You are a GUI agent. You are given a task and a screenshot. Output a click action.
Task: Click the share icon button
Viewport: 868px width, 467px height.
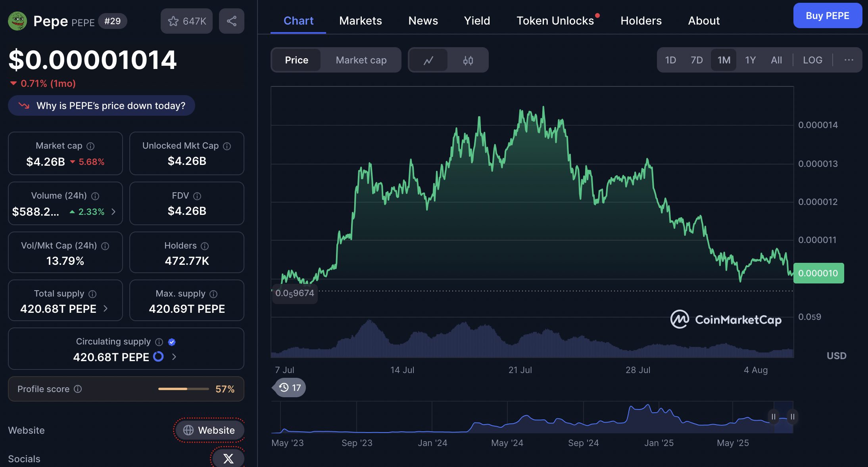(232, 21)
